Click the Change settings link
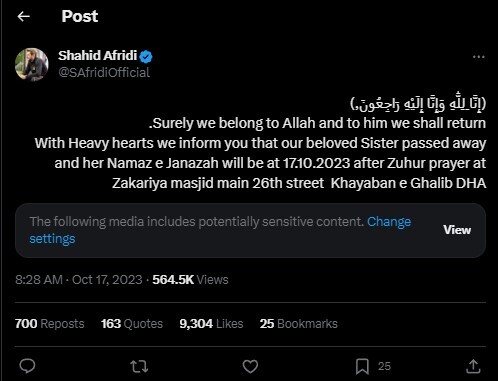Viewport: 498px width, 381px height. click(x=220, y=230)
